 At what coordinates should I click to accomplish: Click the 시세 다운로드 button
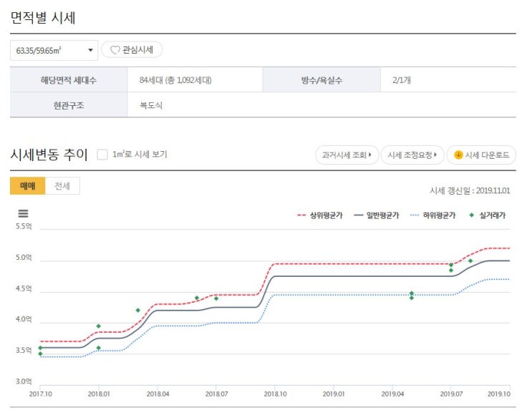[x=481, y=155]
